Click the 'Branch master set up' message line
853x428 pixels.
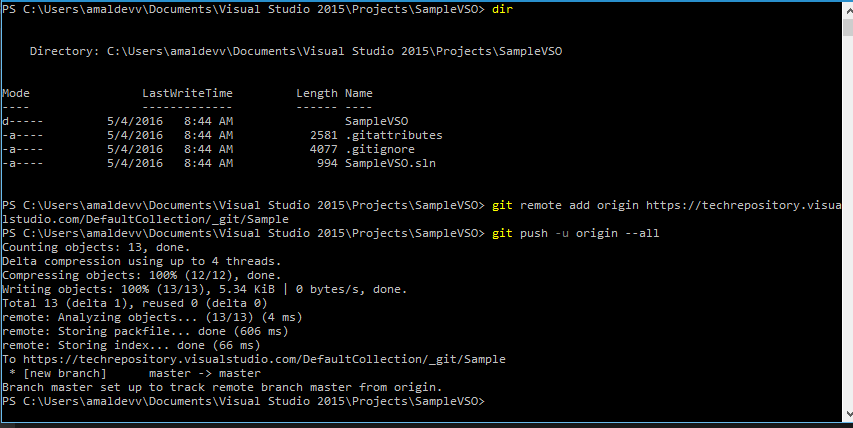tap(222, 386)
